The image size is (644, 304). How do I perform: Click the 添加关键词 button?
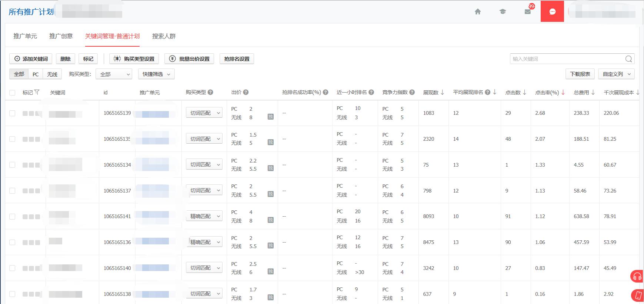tap(31, 59)
